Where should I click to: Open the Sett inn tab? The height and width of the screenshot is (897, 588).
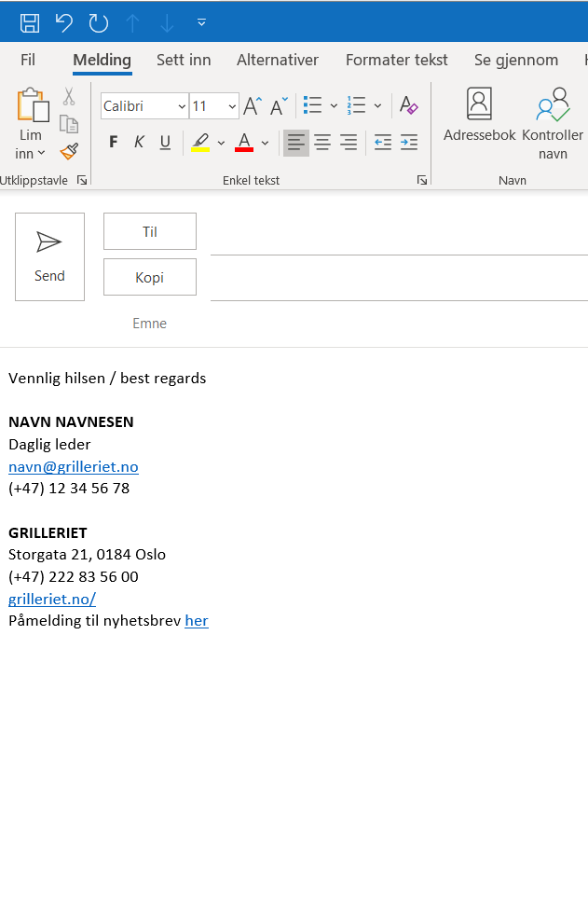pos(184,60)
